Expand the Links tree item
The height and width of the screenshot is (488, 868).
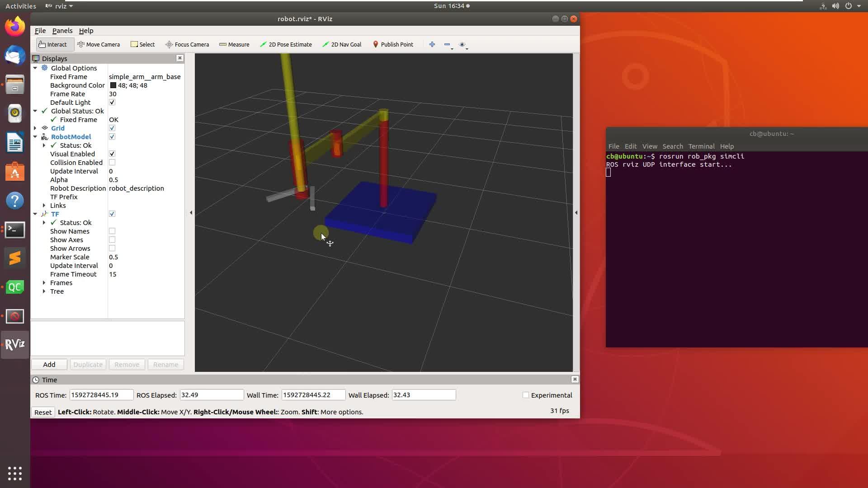[x=44, y=206]
